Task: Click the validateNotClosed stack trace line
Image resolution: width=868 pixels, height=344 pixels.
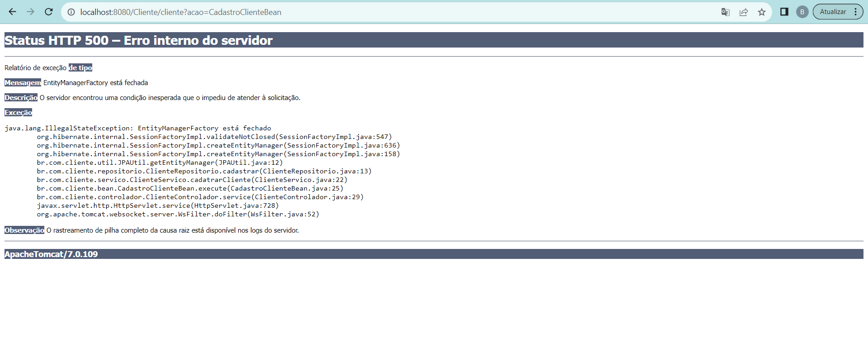Action: click(214, 137)
